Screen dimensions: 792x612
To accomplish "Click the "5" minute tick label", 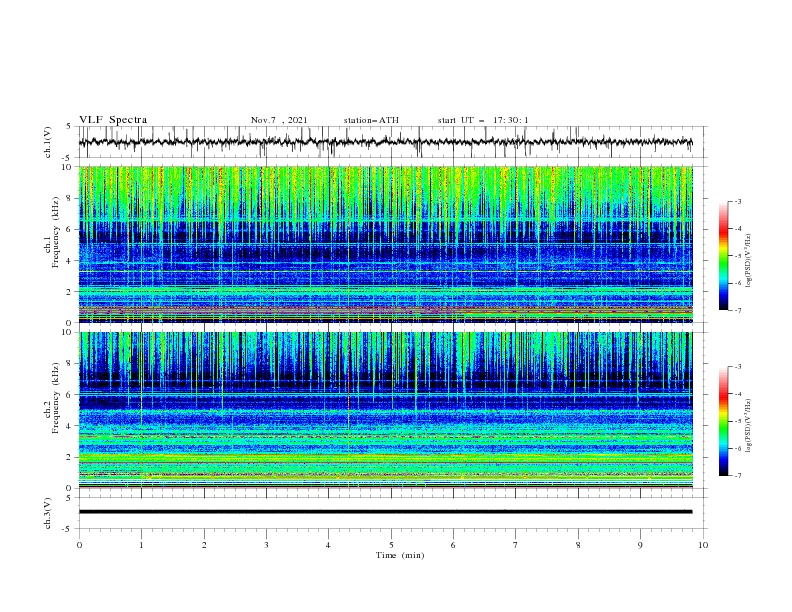I will pos(391,545).
